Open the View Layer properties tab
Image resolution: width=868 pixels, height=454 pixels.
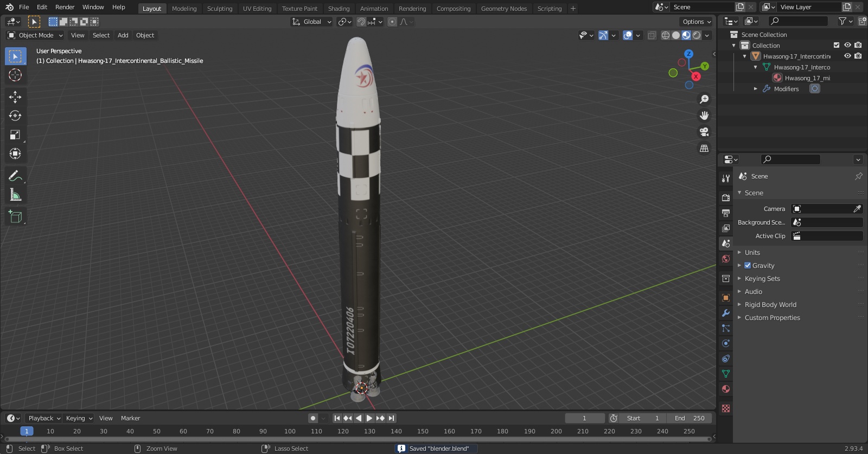pyautogui.click(x=725, y=228)
